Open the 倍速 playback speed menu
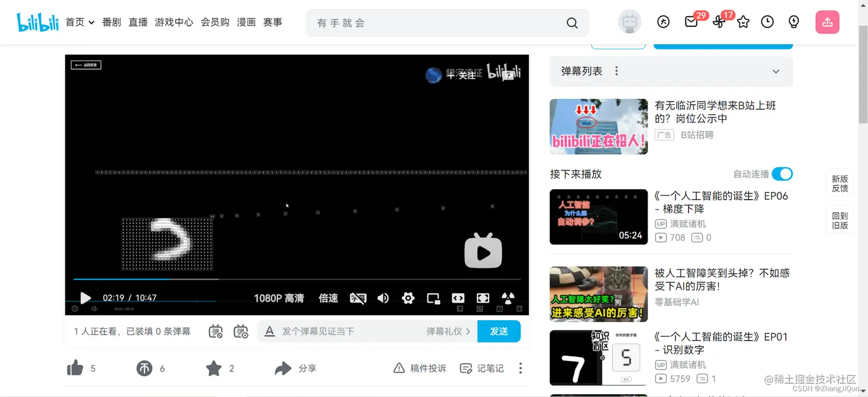 (x=328, y=298)
